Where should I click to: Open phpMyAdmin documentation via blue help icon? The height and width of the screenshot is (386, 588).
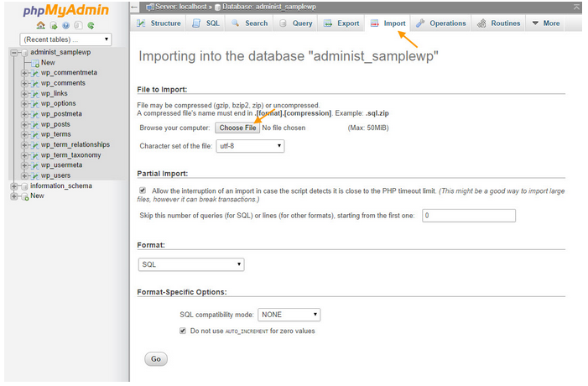coord(65,25)
